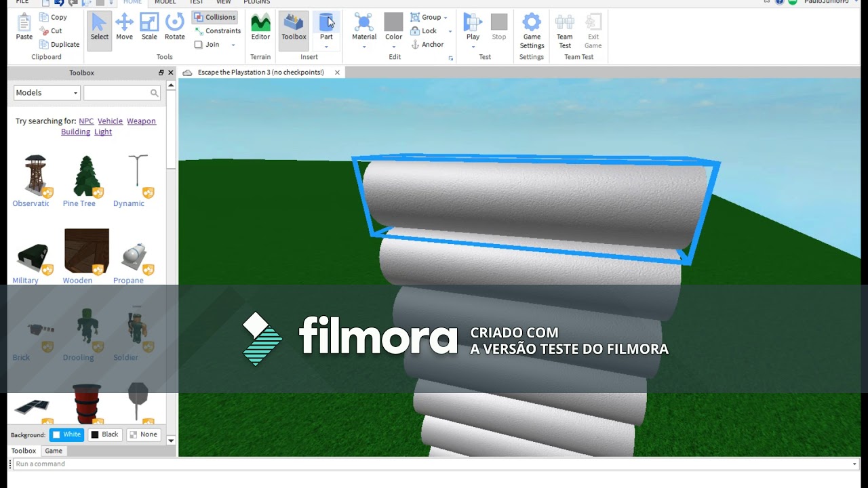Click the Building search suggestion link

pos(75,132)
